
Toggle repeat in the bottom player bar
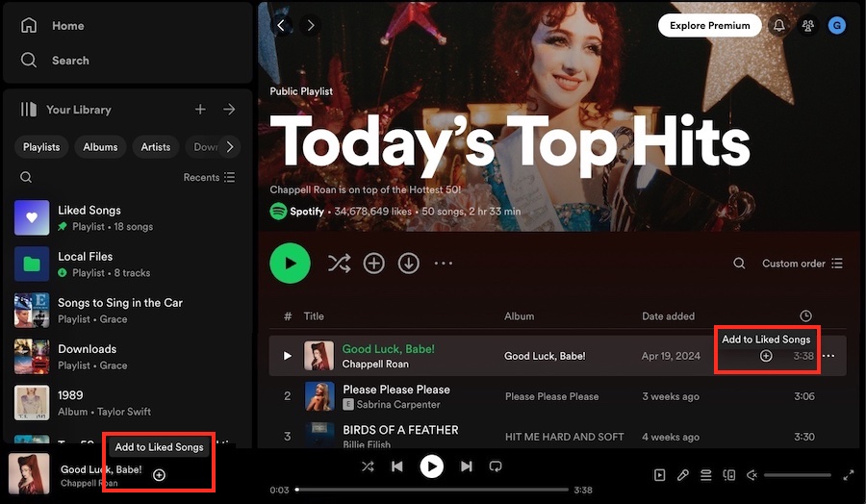tap(497, 466)
